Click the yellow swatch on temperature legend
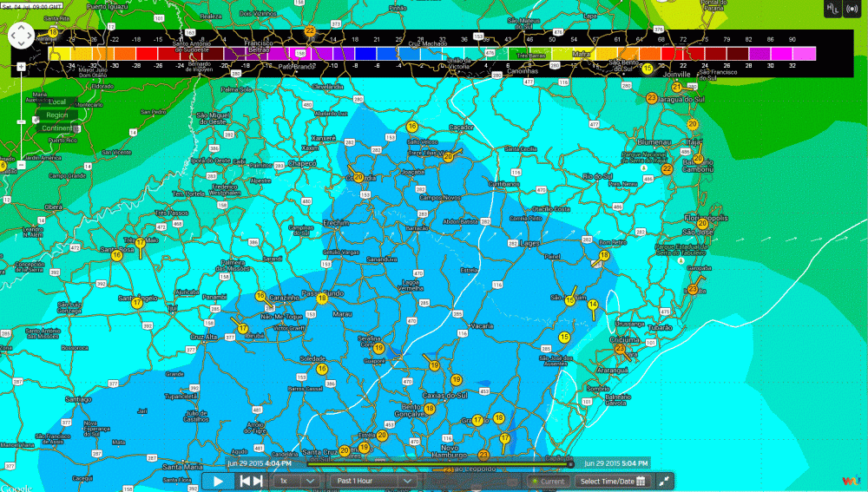 tap(62, 54)
